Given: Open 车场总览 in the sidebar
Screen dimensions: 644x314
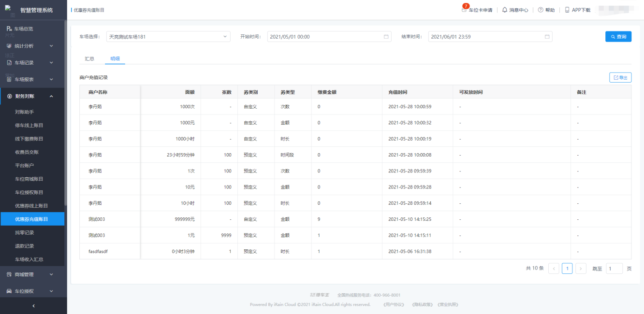Looking at the screenshot, I should [24, 29].
